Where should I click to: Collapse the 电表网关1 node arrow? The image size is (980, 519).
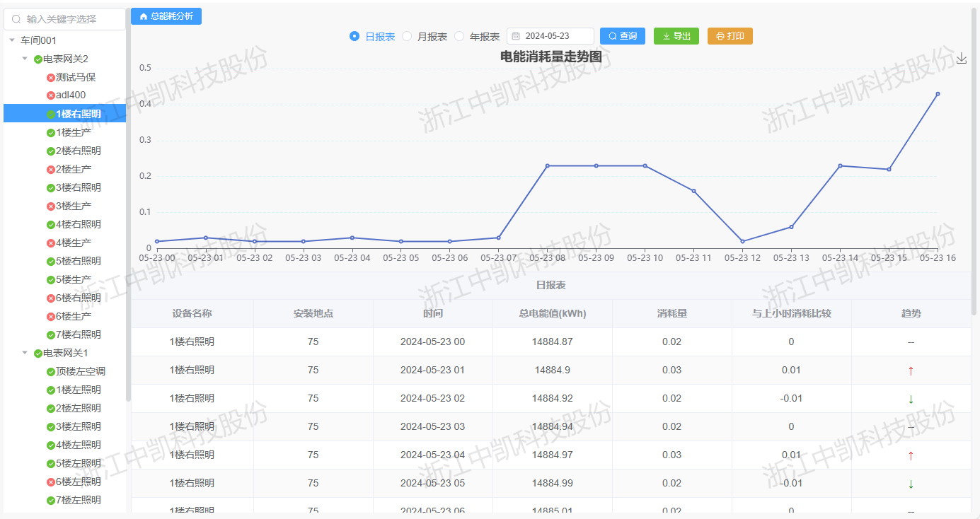pyautogui.click(x=25, y=353)
